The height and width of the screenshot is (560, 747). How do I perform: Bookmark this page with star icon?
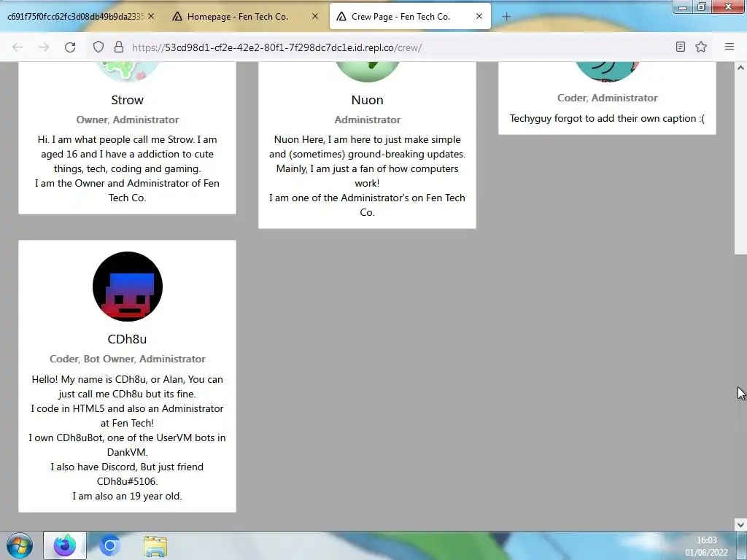tap(701, 47)
